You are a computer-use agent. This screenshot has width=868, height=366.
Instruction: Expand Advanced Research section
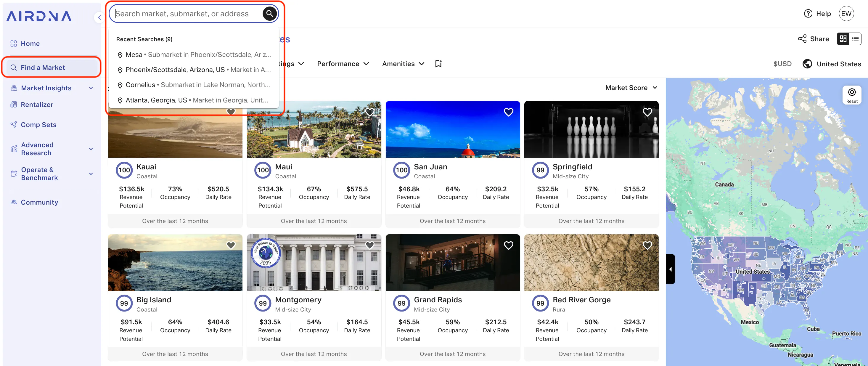pos(52,149)
